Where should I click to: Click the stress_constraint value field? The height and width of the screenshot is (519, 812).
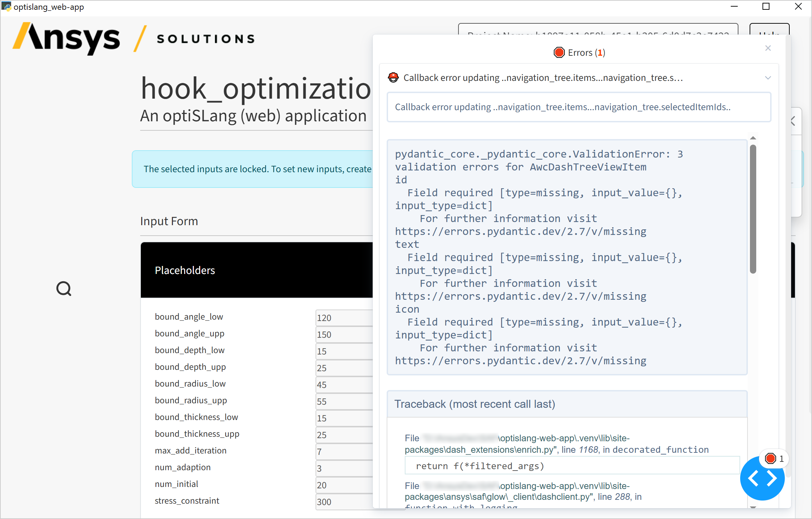pyautogui.click(x=344, y=502)
